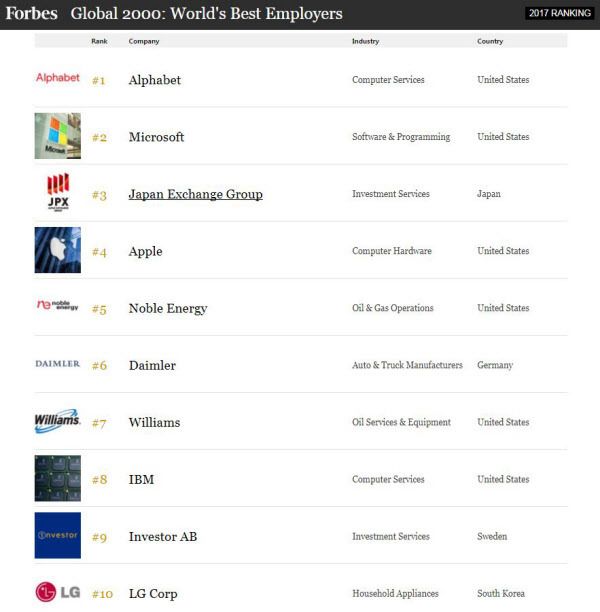The width and height of the screenshot is (600, 612).
Task: Click 'Oil & Gas Operations' industry text
Action: pyautogui.click(x=393, y=308)
